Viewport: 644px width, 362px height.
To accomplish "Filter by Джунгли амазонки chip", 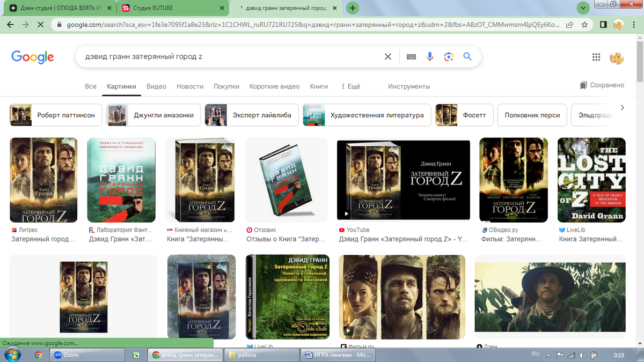I will (x=153, y=115).
